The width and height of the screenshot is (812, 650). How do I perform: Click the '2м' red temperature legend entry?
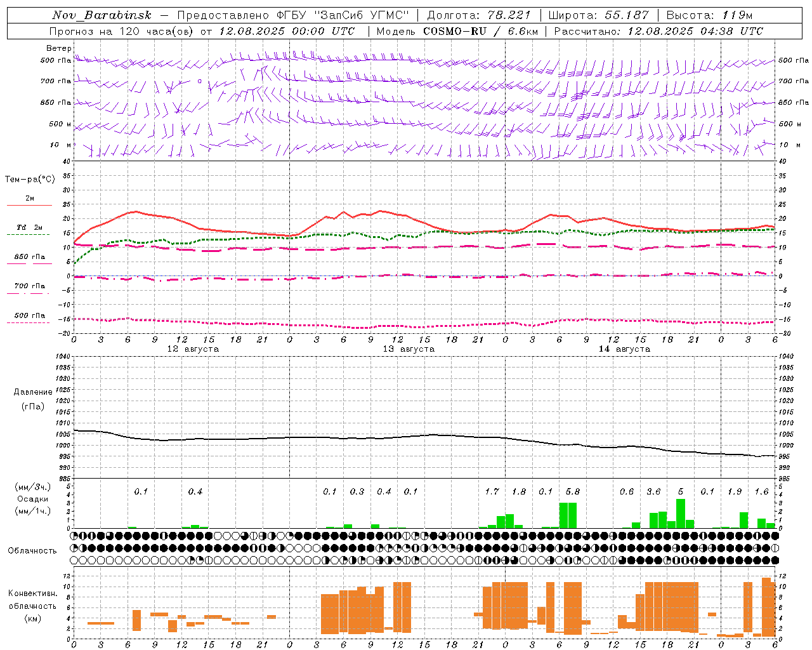(x=30, y=198)
